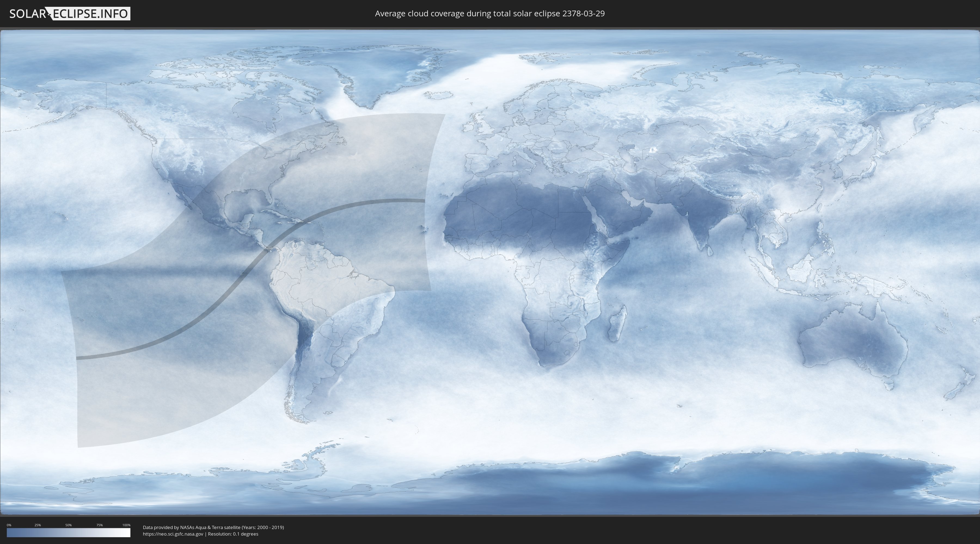Click the '100%' legend label
Image resolution: width=980 pixels, height=544 pixels.
pos(126,525)
